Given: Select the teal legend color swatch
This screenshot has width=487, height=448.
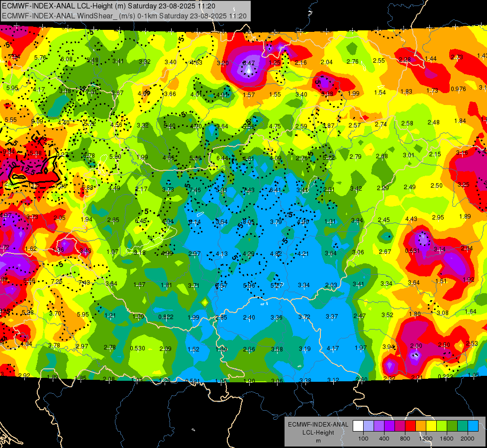Looking at the screenshot, I should pyautogui.click(x=463, y=426).
